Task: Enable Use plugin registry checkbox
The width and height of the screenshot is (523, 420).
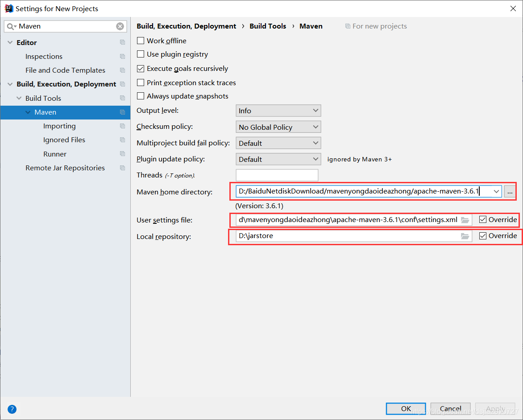Action: [x=141, y=54]
